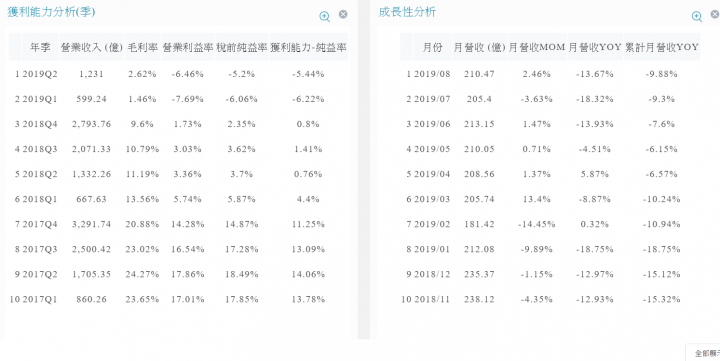Click the 營業利益率 column header

click(188, 47)
